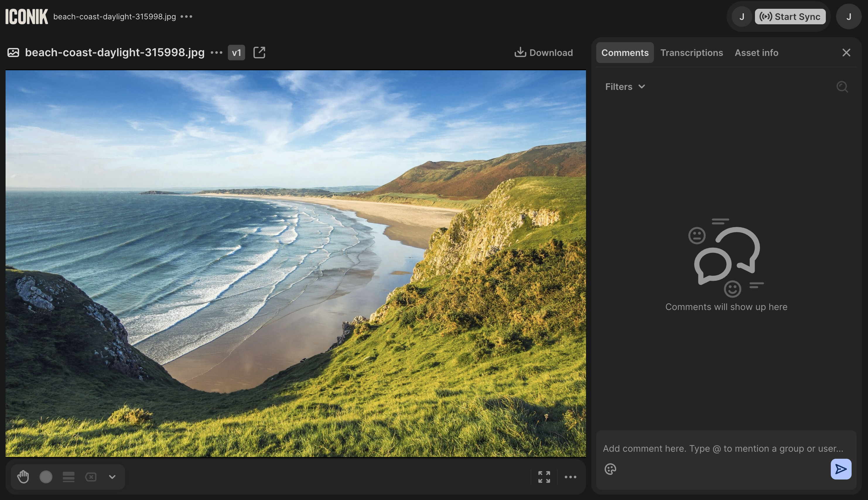Screen dimensions: 868x500
Task: Open the comment drawing palette icon
Action: 610,469
